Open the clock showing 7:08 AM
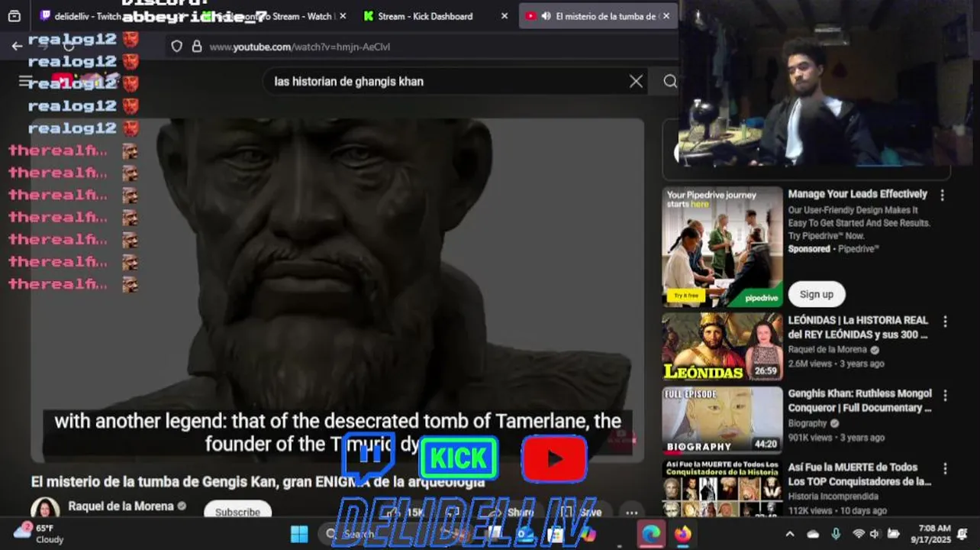Image resolution: width=980 pixels, height=550 pixels. tap(933, 533)
